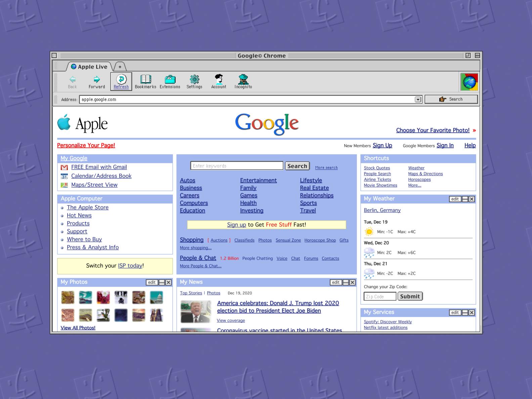Click the collapse box in the title bar
Screen dimensions: 532x399
(x=477, y=55)
